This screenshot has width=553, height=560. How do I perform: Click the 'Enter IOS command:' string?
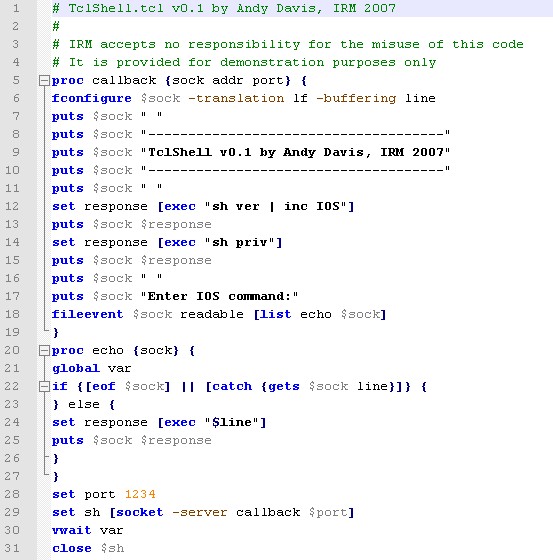(219, 296)
